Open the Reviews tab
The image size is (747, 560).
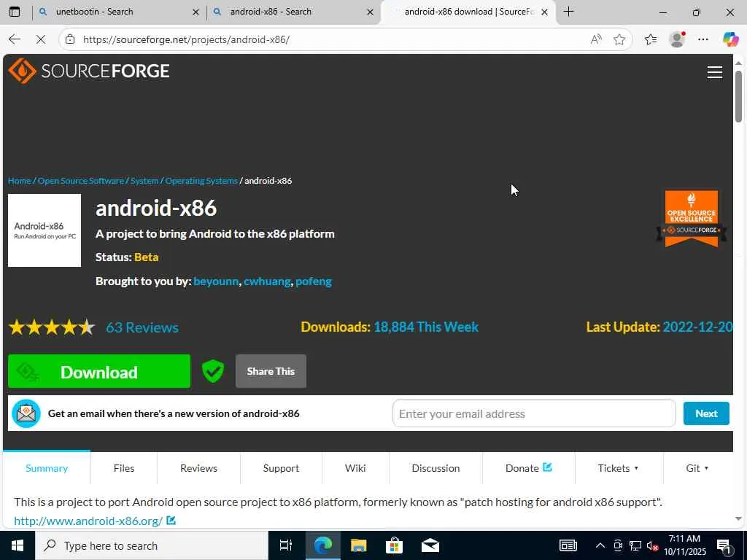point(198,468)
